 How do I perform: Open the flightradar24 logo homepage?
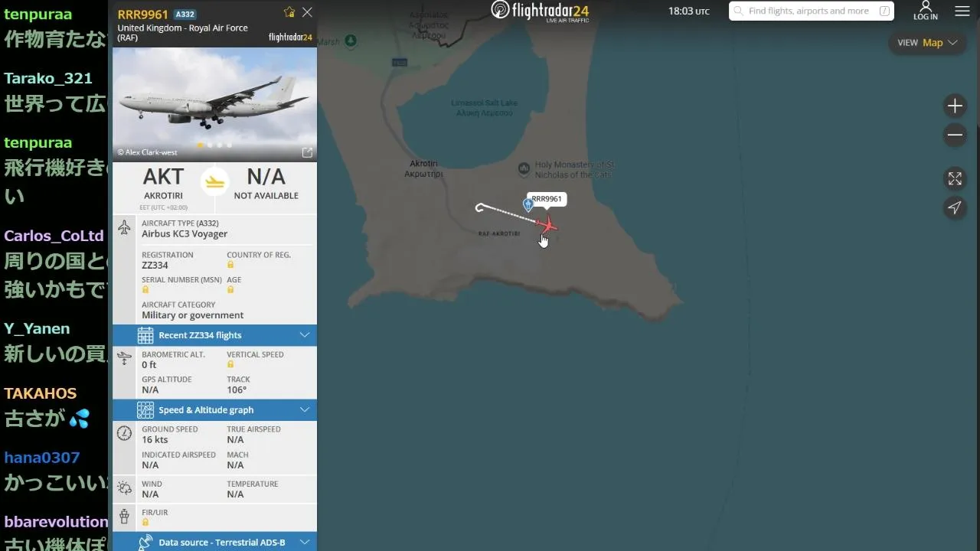pyautogui.click(x=541, y=11)
